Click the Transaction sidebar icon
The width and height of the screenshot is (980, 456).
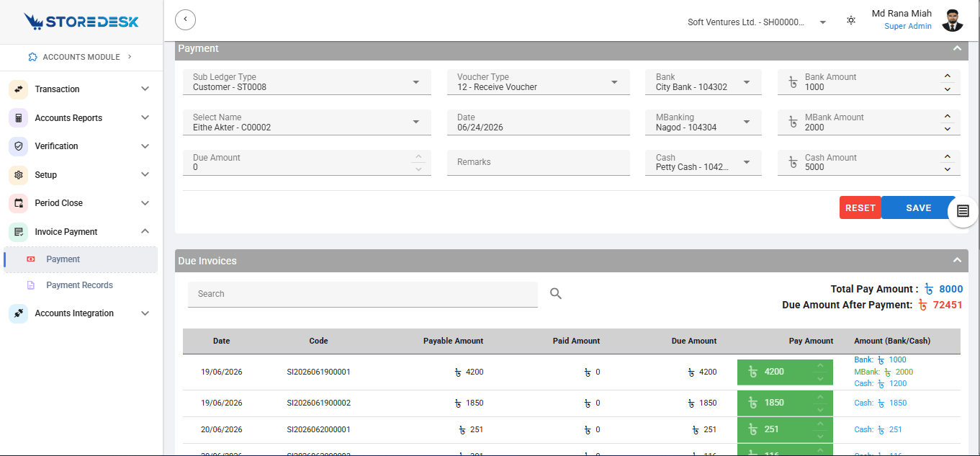[19, 89]
